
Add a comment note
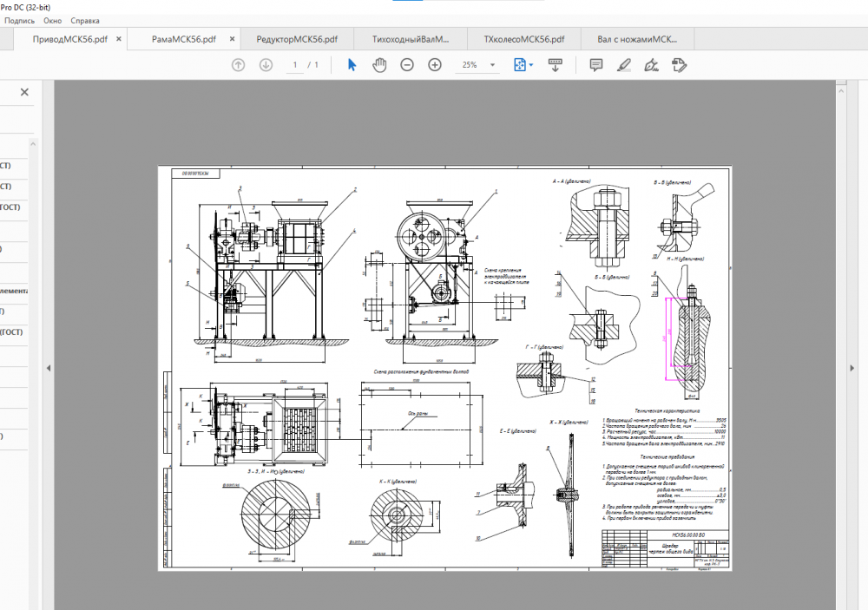point(596,65)
